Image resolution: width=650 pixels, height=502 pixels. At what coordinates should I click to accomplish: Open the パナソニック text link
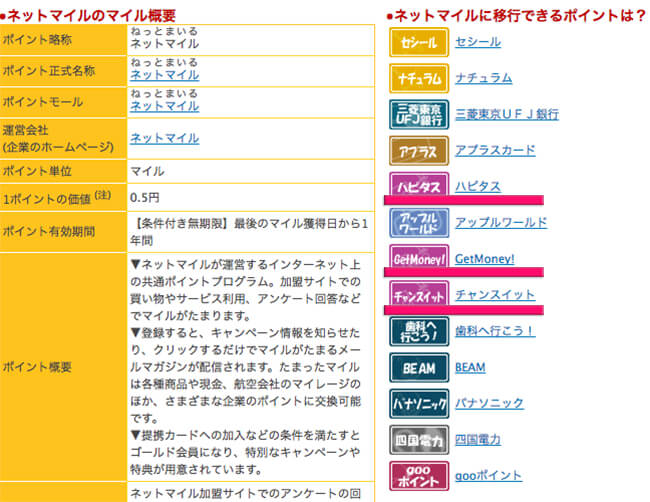pos(489,403)
